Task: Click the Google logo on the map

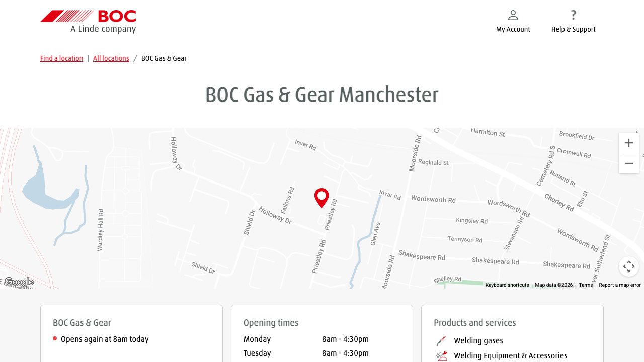Action: point(19,282)
